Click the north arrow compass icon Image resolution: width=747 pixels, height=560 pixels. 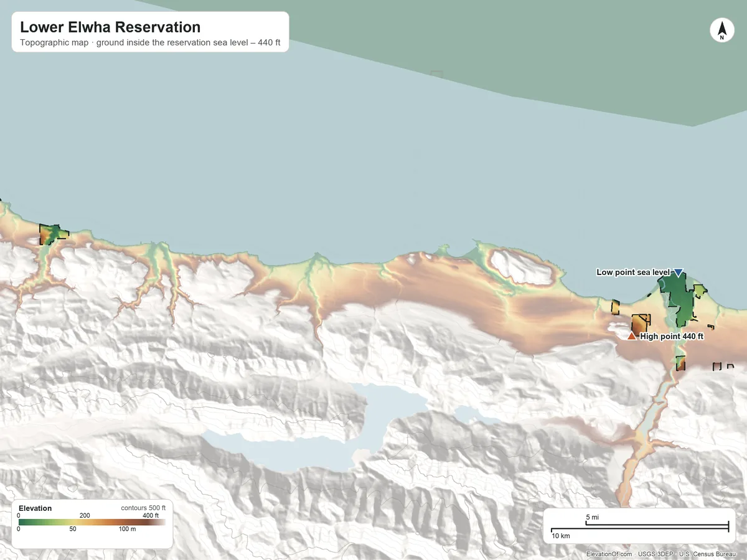(x=722, y=30)
